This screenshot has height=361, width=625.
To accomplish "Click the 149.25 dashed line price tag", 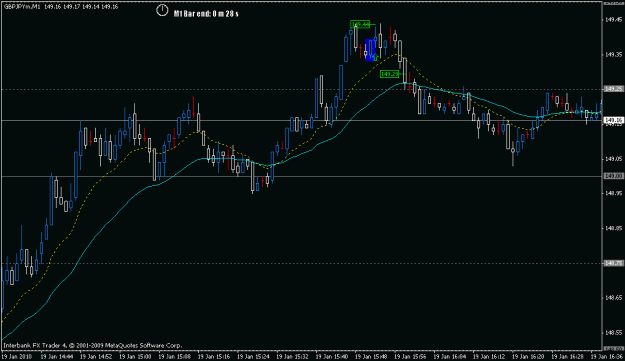I will [x=613, y=89].
